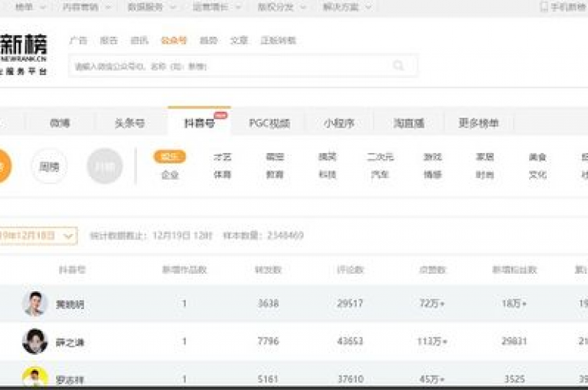Select the 情感 category filter
The height and width of the screenshot is (390, 588).
433,174
